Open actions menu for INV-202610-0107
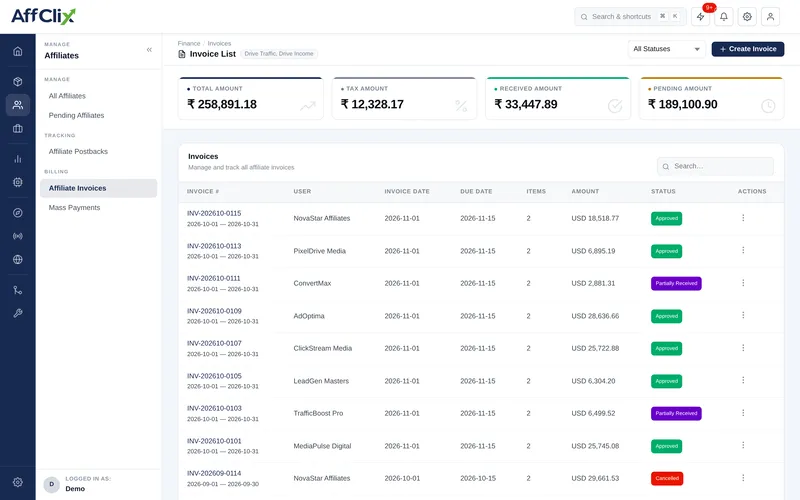This screenshot has width=800, height=500. click(x=743, y=348)
